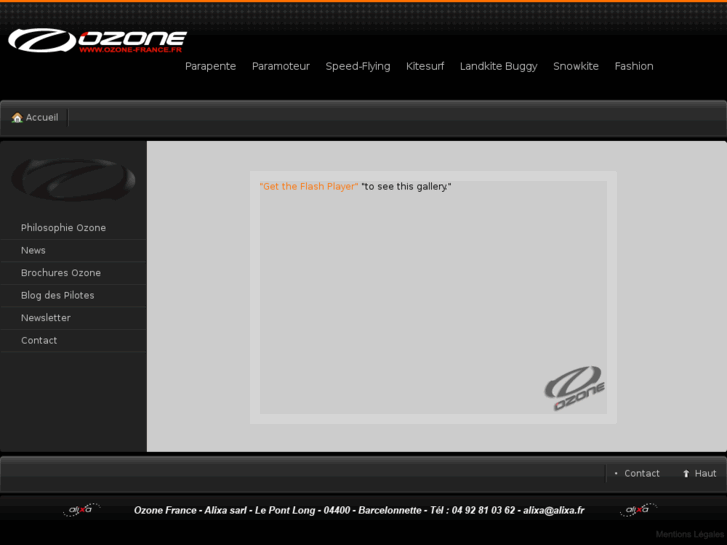The width and height of the screenshot is (727, 545).
Task: Click the Mentions Légales footer link
Action: pos(690,534)
